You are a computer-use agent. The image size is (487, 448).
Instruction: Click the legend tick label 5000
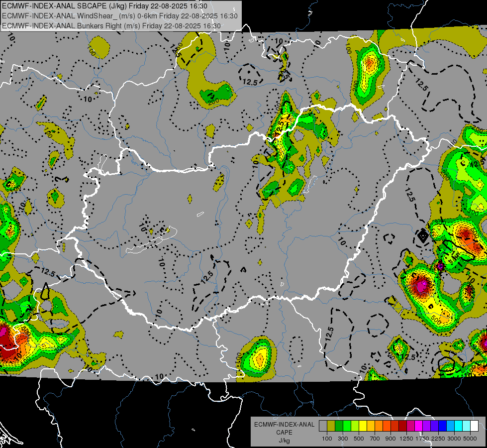tap(470, 439)
